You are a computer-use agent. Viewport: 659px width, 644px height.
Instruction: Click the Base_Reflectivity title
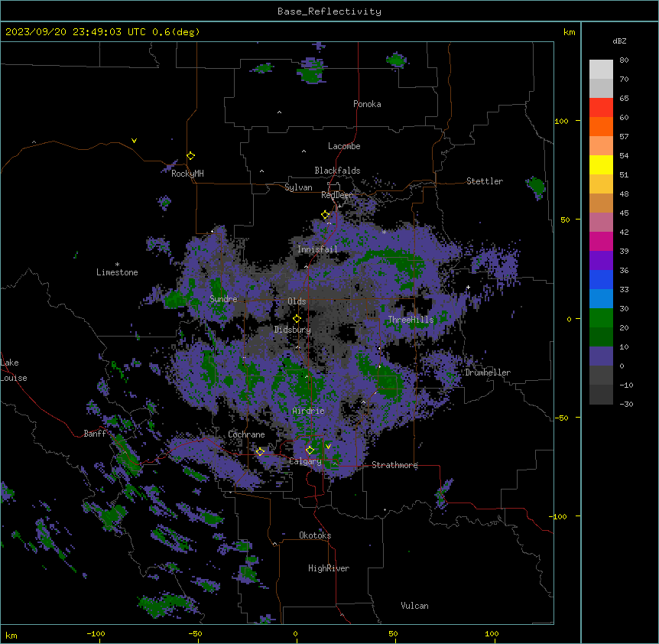click(x=329, y=11)
